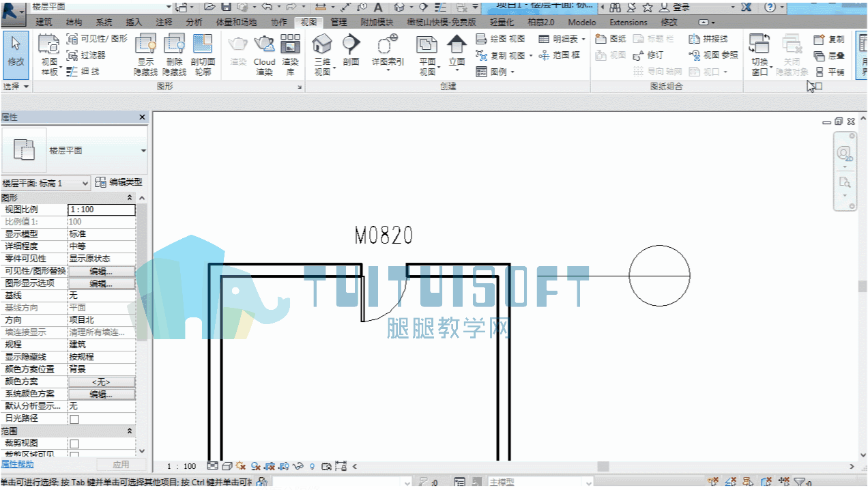Open the 楼层平面 type selector dropdown
The width and height of the screenshot is (868, 490).
[x=143, y=151]
